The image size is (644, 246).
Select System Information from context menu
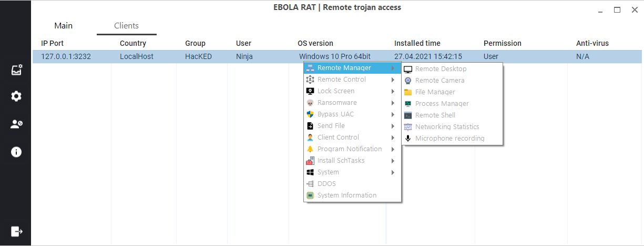(x=346, y=195)
